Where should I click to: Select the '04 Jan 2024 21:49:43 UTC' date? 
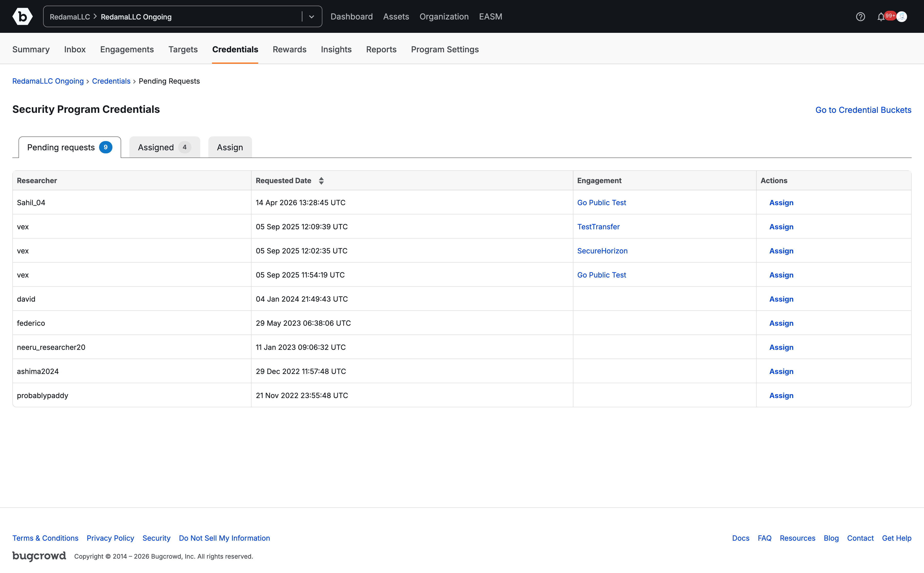[x=301, y=299]
